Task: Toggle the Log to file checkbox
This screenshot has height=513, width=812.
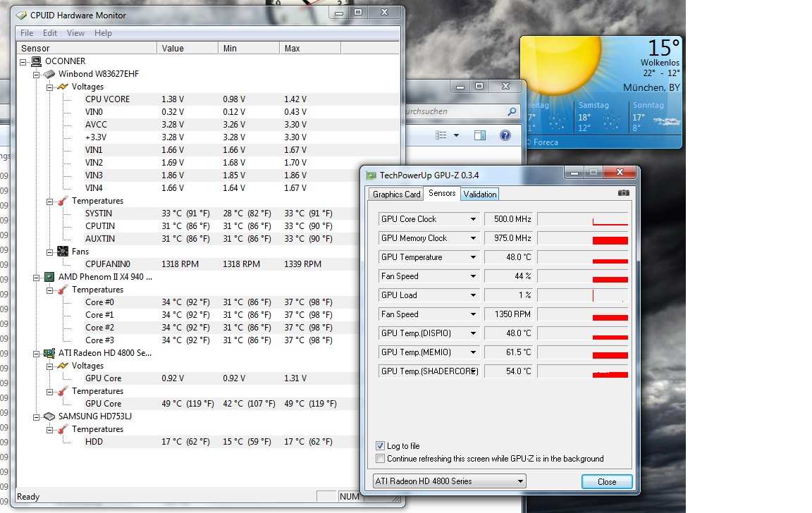Action: tap(380, 446)
